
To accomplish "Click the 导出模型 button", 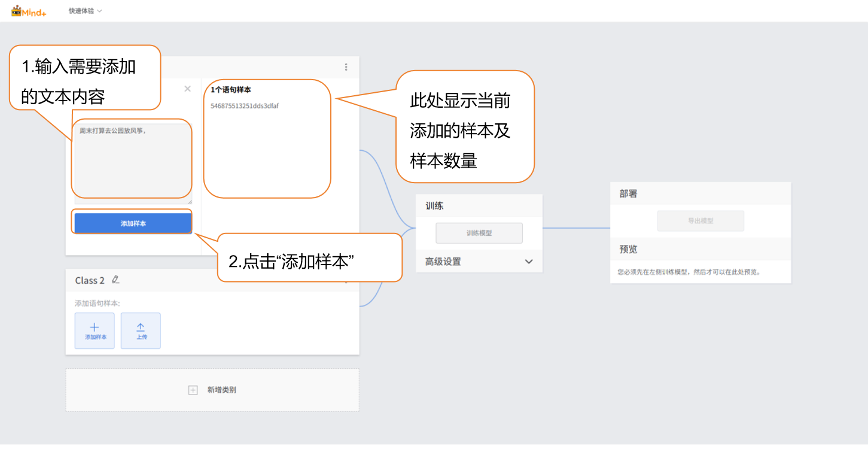I will [701, 221].
